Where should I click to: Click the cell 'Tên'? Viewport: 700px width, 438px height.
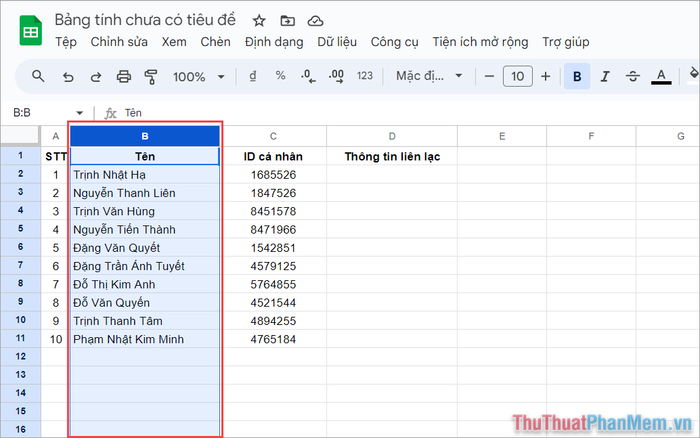(x=145, y=156)
